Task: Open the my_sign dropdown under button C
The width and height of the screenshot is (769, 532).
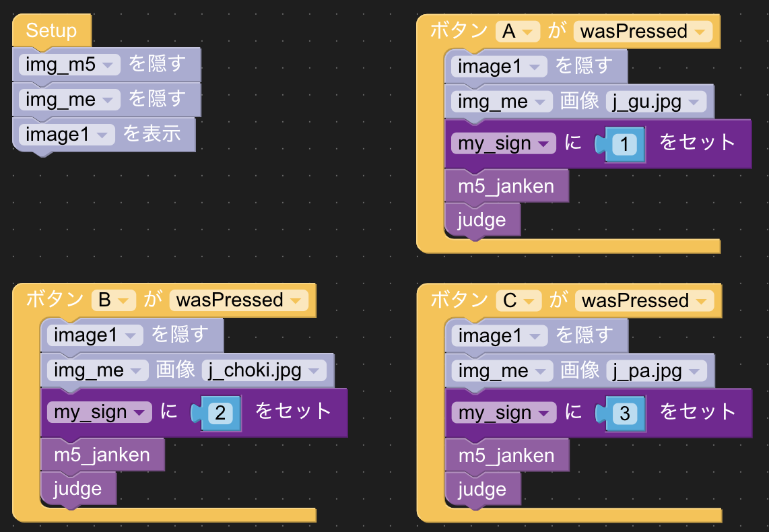Action: [504, 413]
